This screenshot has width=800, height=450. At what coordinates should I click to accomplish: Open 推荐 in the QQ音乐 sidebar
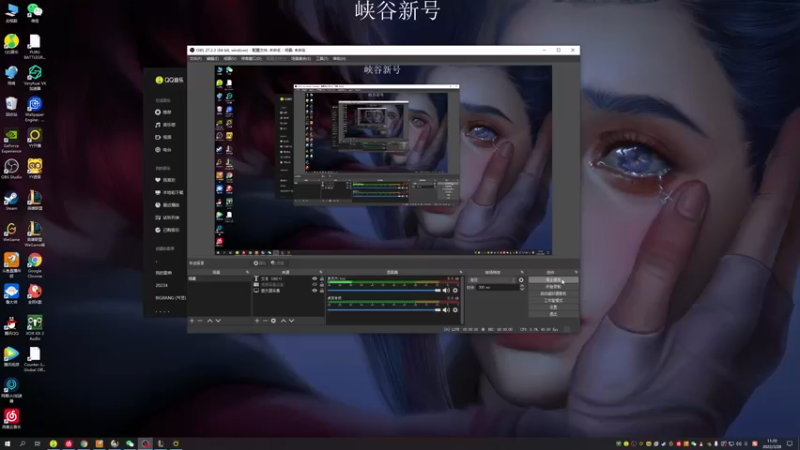(x=164, y=112)
